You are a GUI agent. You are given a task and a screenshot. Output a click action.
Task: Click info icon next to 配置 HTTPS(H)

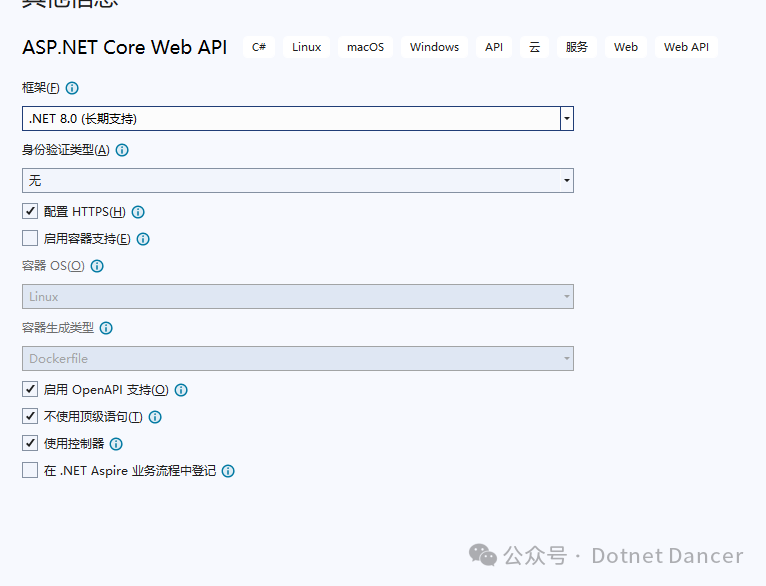pos(138,212)
